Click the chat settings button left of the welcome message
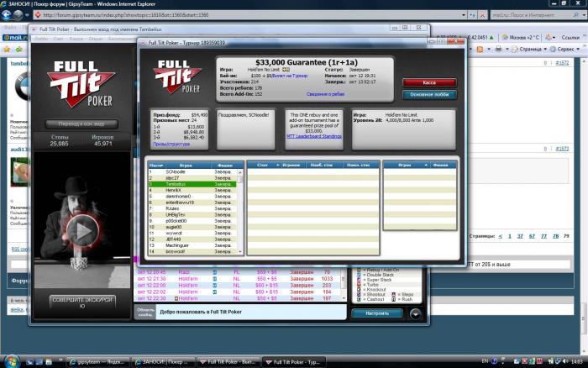The image size is (588, 368). click(145, 312)
